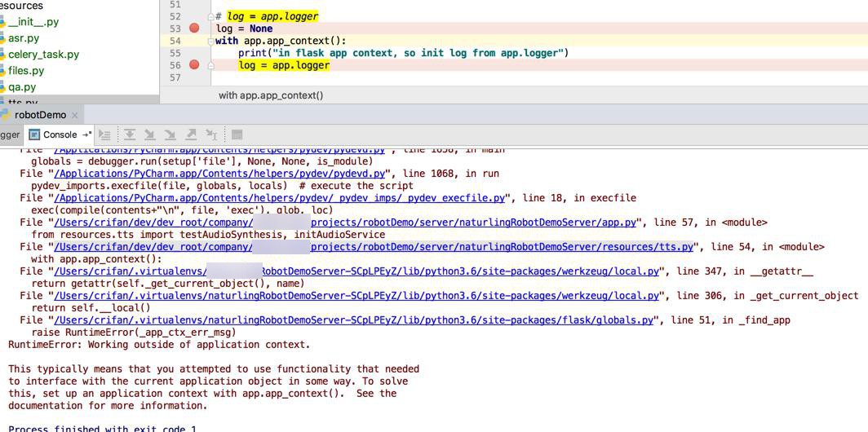868x432 pixels.
Task: Open werkzeug/local.py link at line 306
Action: pyautogui.click(x=356, y=295)
